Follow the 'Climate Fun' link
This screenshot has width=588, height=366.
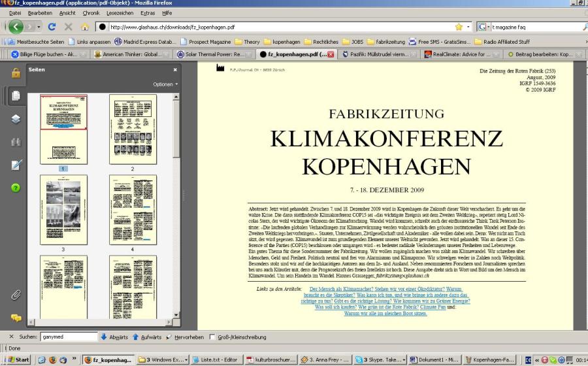pyautogui.click(x=433, y=307)
